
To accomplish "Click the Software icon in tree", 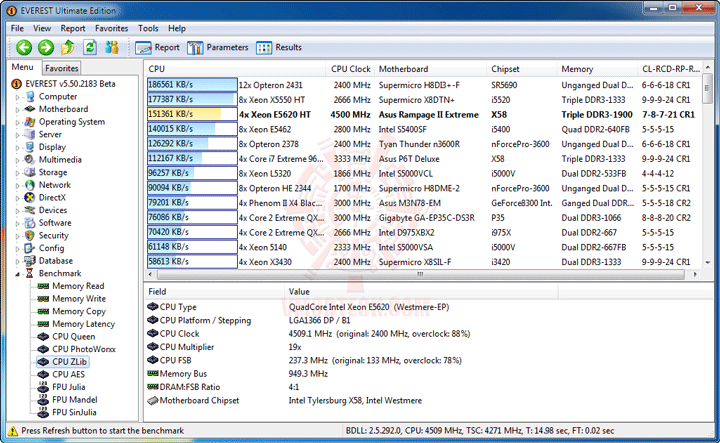I will point(30,223).
